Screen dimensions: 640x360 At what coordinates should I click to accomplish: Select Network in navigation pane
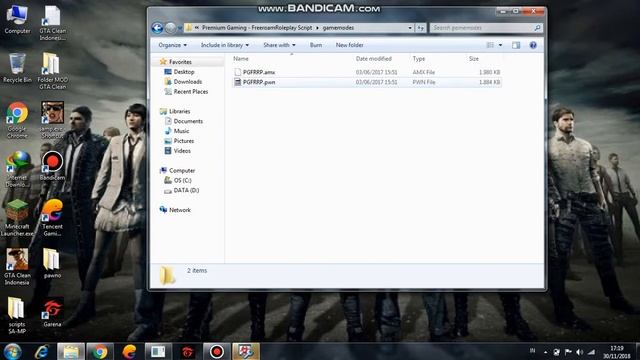[180, 210]
